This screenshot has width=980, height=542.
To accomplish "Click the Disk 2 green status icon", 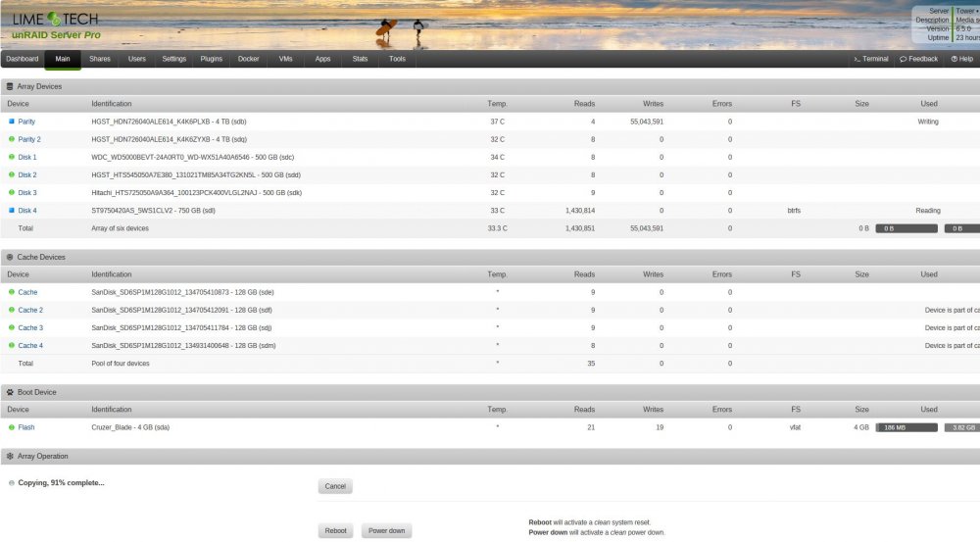I will tap(11, 174).
